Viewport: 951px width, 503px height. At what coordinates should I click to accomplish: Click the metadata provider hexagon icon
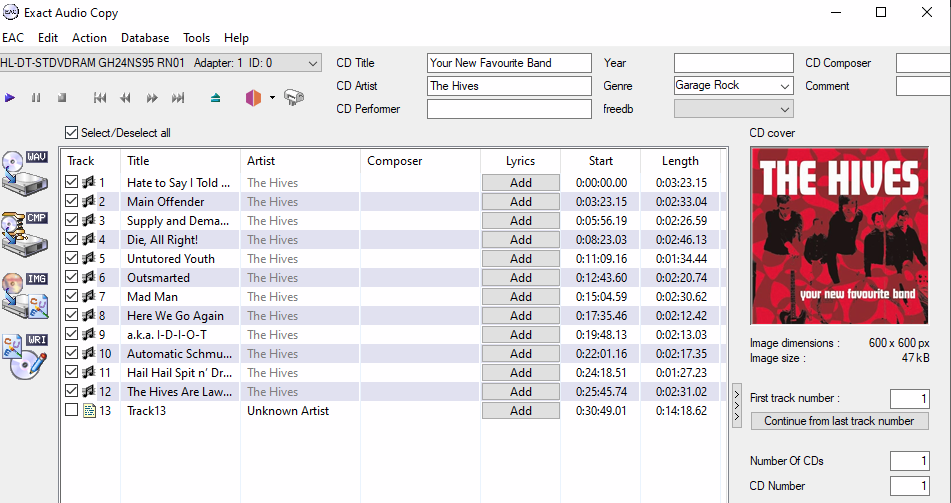pos(252,98)
